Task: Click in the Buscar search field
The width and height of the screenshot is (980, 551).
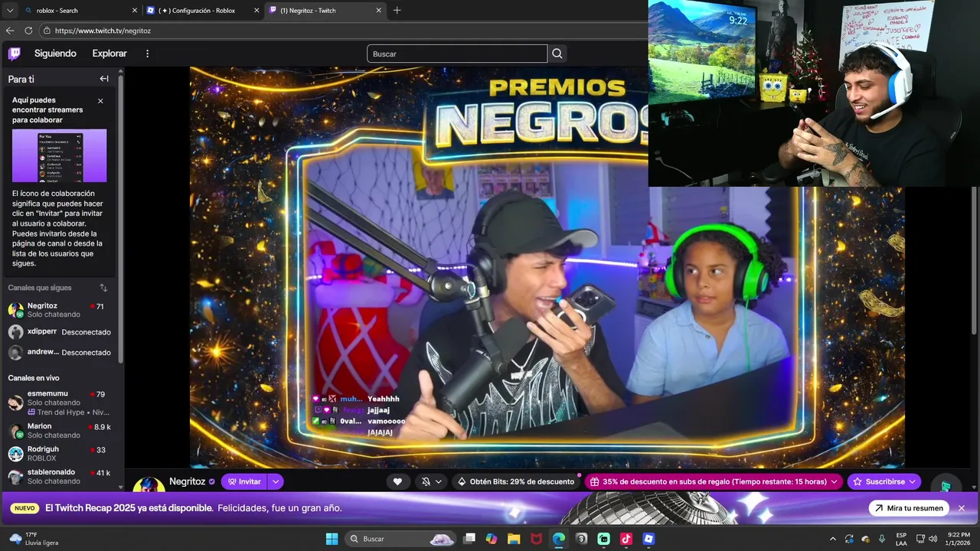Action: pos(457,54)
